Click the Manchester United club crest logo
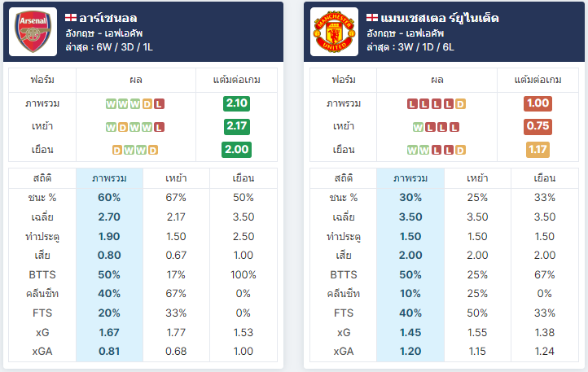The height and width of the screenshot is (372, 588). click(x=335, y=32)
